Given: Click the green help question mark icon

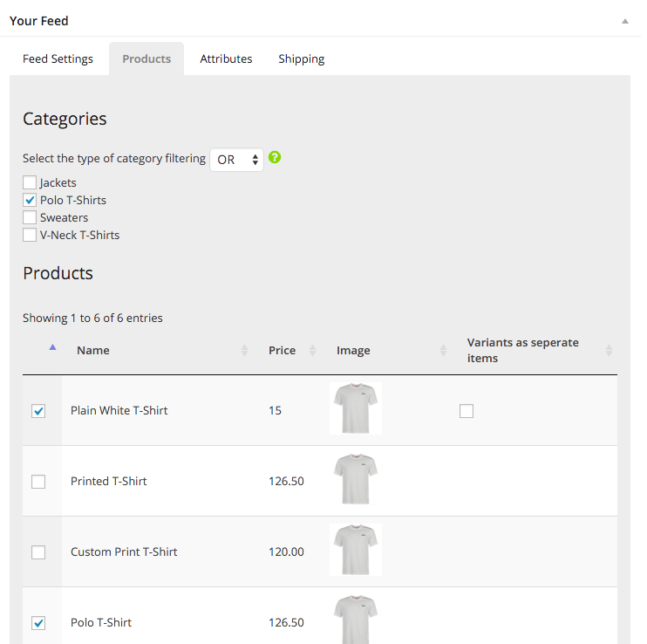Looking at the screenshot, I should [275, 157].
